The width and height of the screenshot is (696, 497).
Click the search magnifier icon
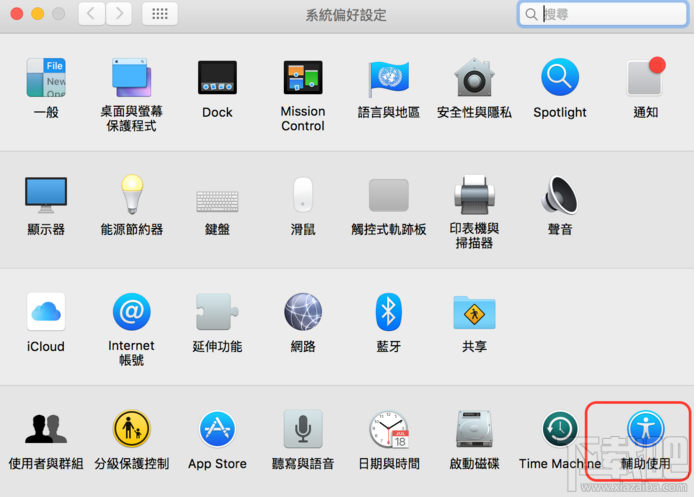pyautogui.click(x=531, y=15)
